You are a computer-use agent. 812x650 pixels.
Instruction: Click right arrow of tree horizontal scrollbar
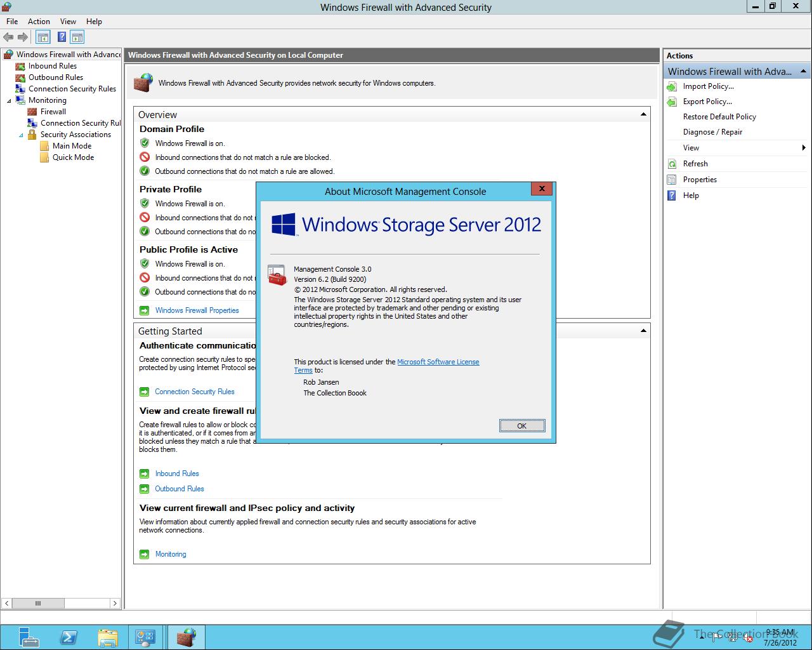coord(115,603)
